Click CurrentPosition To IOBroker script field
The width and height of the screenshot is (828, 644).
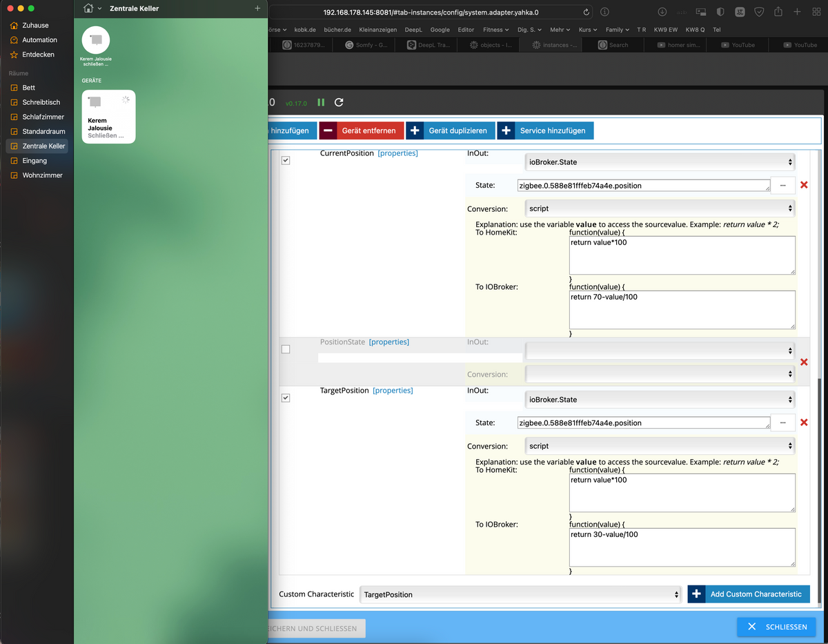682,310
